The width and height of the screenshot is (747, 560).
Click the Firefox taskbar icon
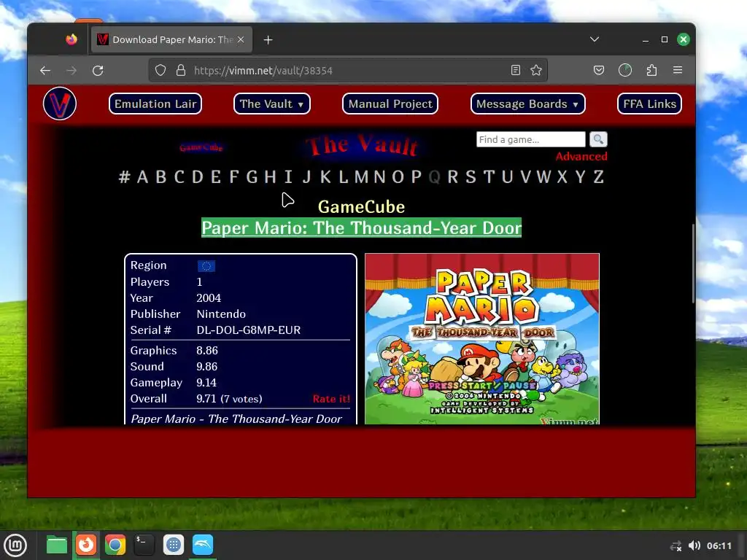click(86, 545)
